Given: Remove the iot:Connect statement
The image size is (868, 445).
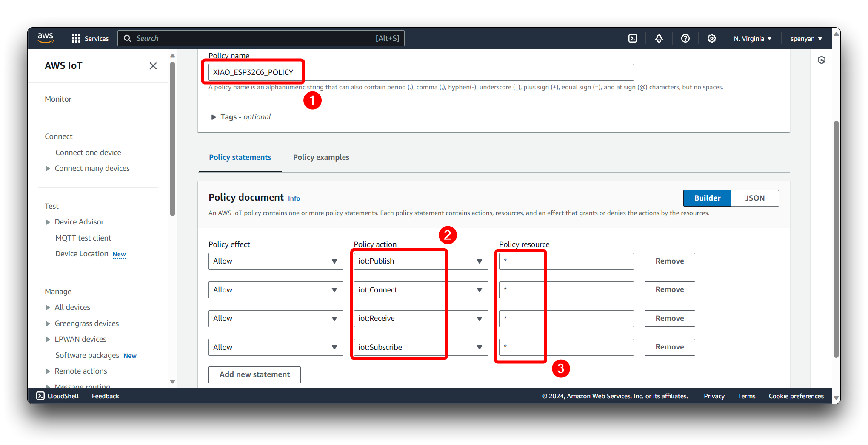Looking at the screenshot, I should pyautogui.click(x=670, y=289).
